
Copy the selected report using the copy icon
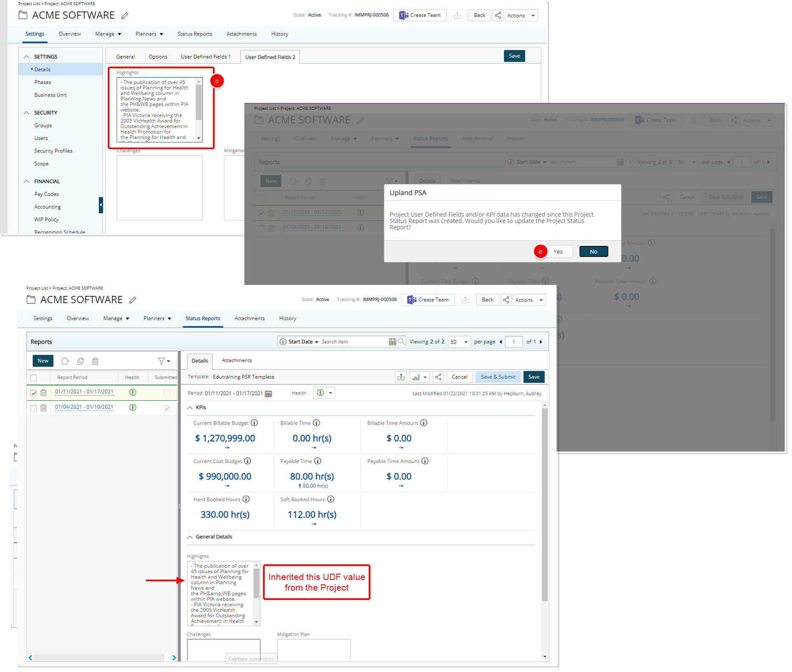81,361
